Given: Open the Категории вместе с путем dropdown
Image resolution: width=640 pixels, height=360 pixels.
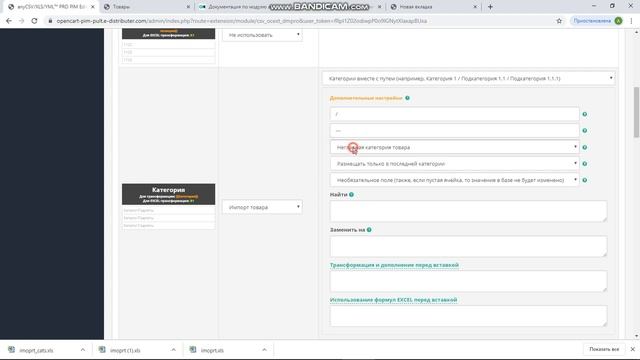Looking at the screenshot, I should (x=468, y=78).
